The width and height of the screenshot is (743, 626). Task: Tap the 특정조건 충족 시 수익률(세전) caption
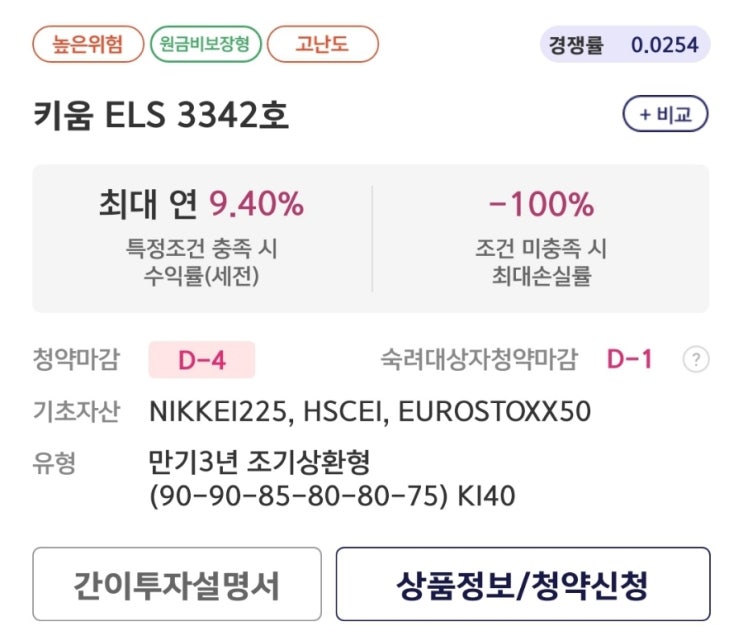coord(201,262)
